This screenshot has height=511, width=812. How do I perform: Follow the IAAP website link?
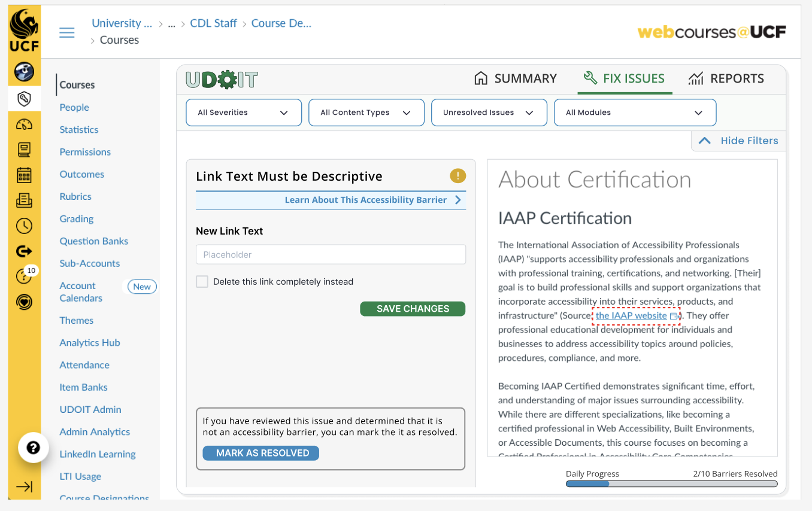pos(631,315)
